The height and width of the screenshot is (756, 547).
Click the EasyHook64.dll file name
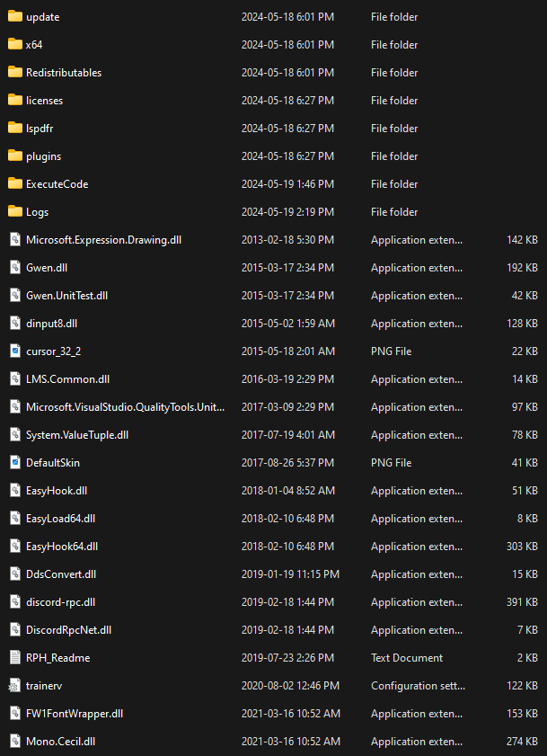62,547
